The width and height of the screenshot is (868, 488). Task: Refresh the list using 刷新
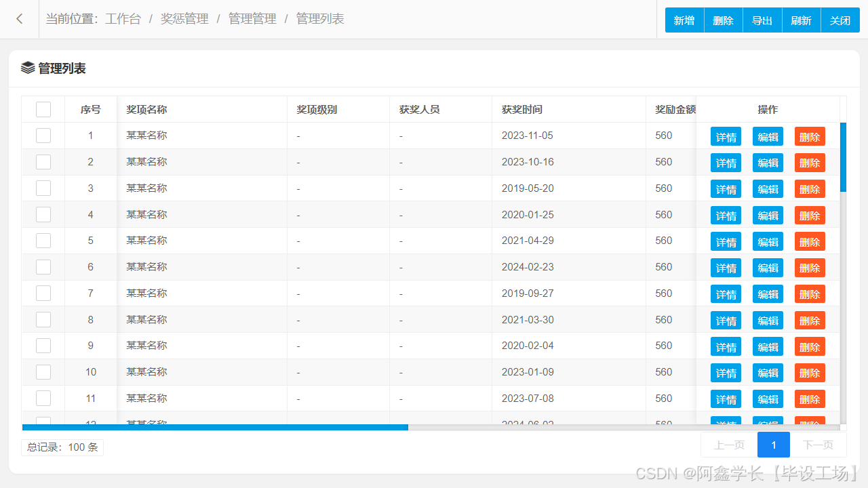pyautogui.click(x=801, y=20)
